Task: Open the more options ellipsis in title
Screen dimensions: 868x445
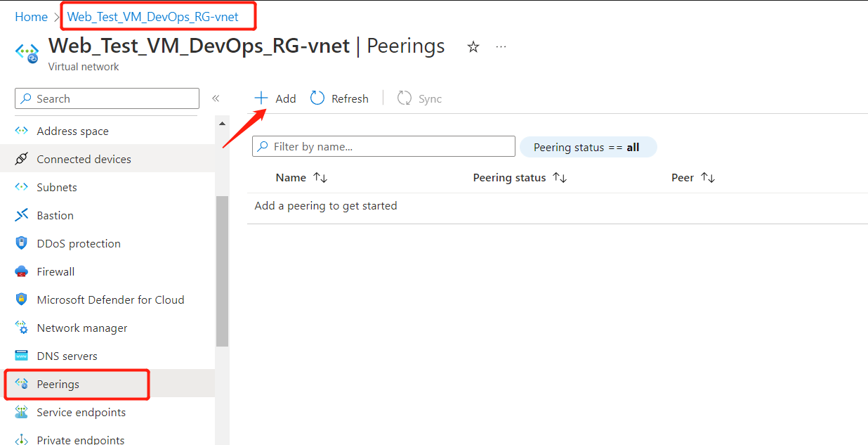Action: 501,46
